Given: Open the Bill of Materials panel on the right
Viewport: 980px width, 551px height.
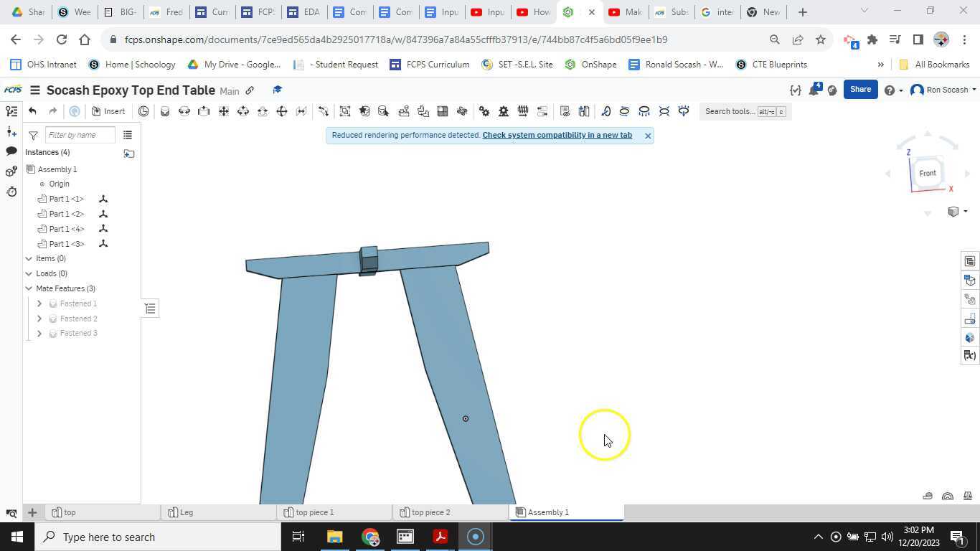Looking at the screenshot, I should 970,260.
